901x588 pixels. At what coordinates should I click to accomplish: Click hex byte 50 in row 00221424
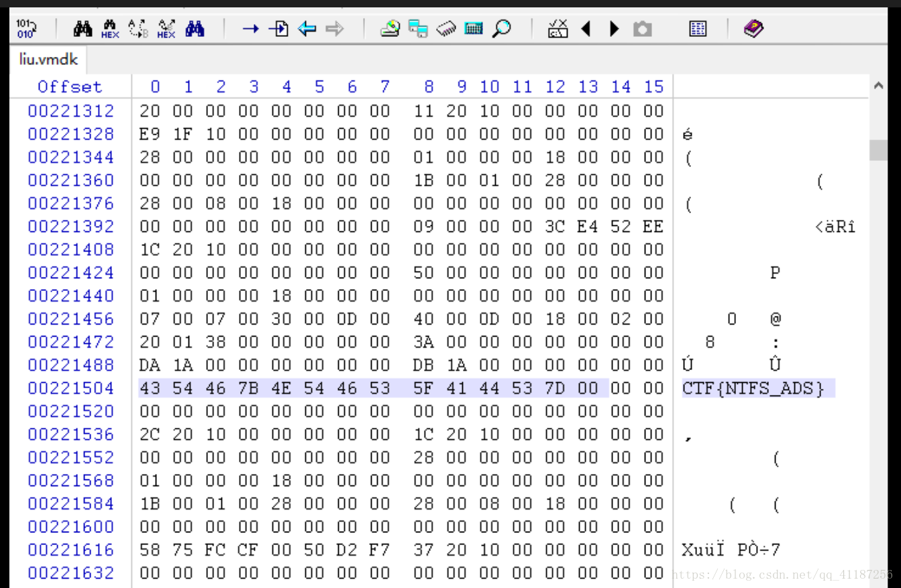click(423, 273)
